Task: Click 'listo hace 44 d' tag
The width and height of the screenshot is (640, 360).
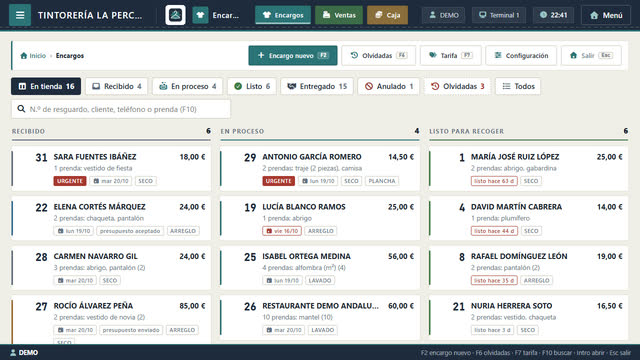Action: point(494,231)
